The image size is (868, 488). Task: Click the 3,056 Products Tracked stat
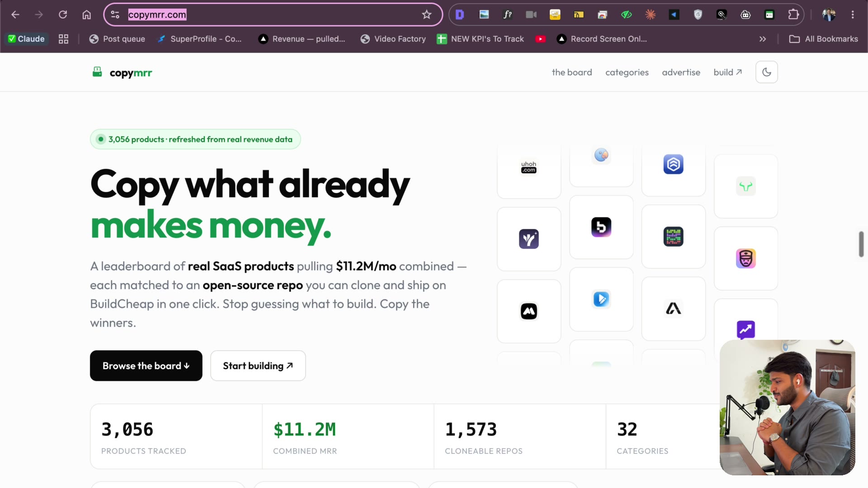(x=176, y=436)
